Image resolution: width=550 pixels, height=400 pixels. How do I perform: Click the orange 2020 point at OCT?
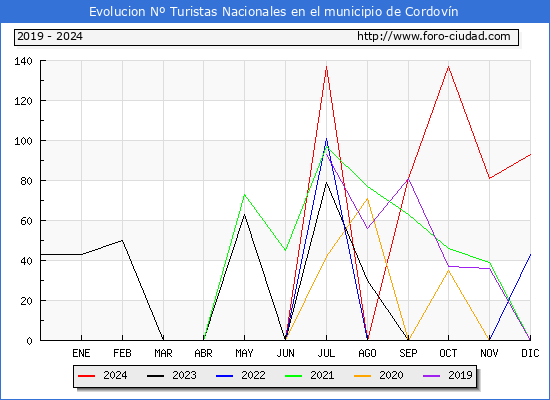pyautogui.click(x=448, y=270)
